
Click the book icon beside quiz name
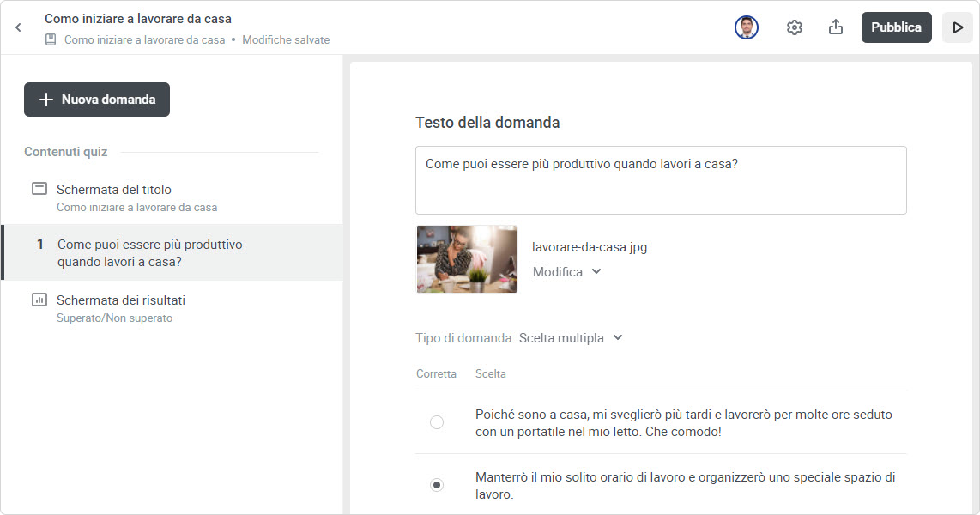point(51,39)
